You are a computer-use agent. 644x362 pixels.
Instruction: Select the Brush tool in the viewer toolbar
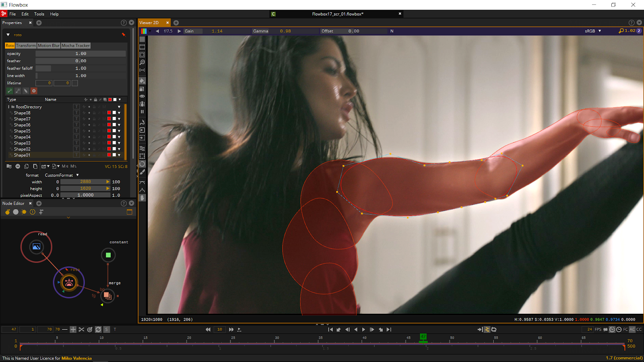coord(142,172)
